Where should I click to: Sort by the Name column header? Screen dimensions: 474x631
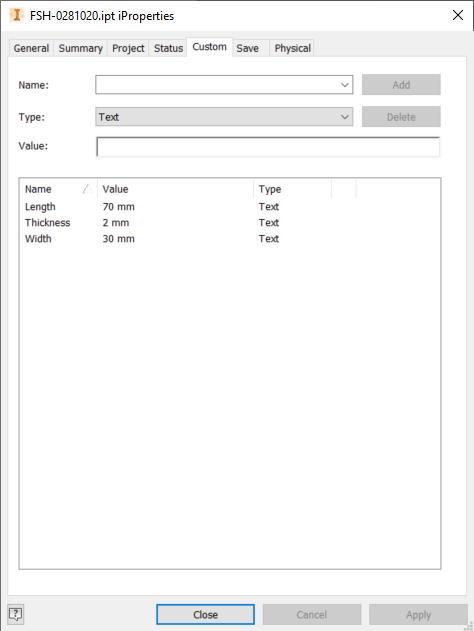point(58,189)
